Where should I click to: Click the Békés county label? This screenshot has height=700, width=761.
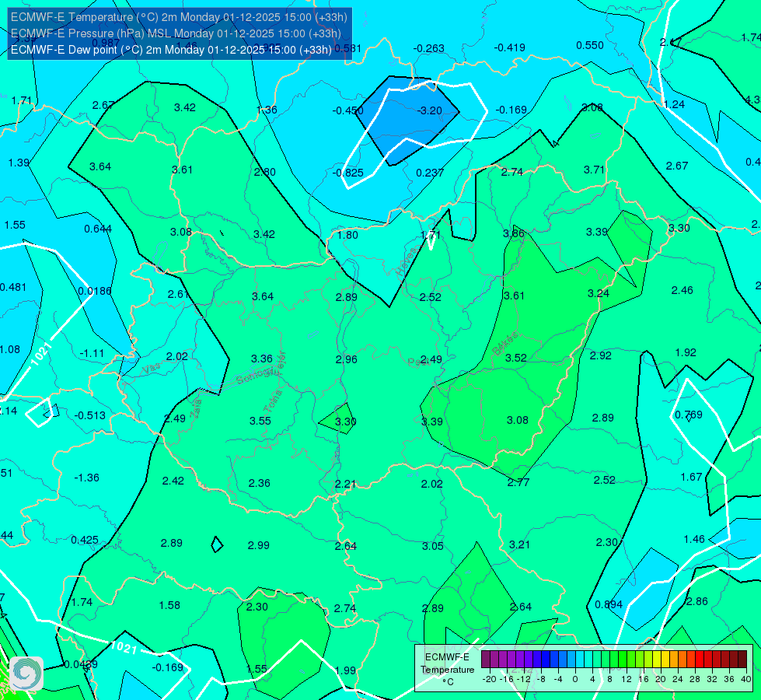[x=504, y=344]
